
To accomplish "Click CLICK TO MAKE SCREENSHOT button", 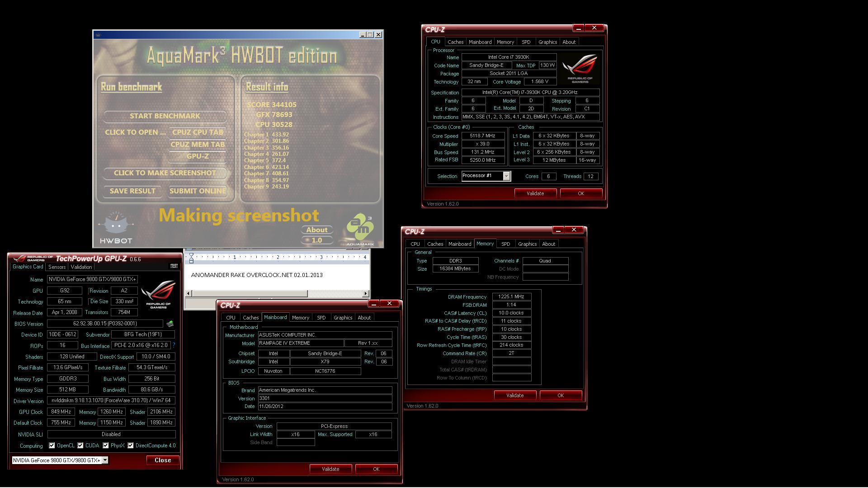I will (165, 173).
